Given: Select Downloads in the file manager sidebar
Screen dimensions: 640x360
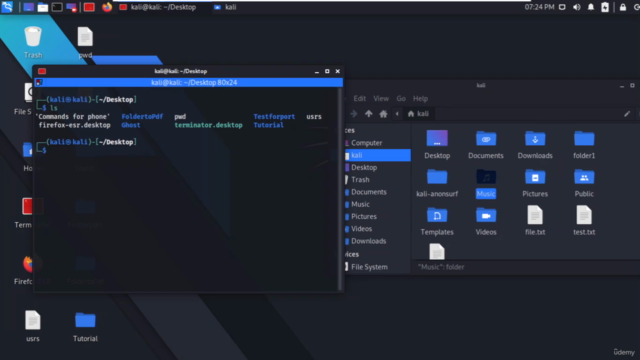Looking at the screenshot, I should tap(378, 241).
